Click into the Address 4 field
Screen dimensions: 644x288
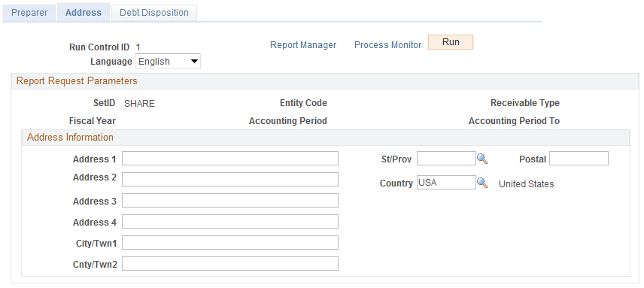click(x=230, y=221)
